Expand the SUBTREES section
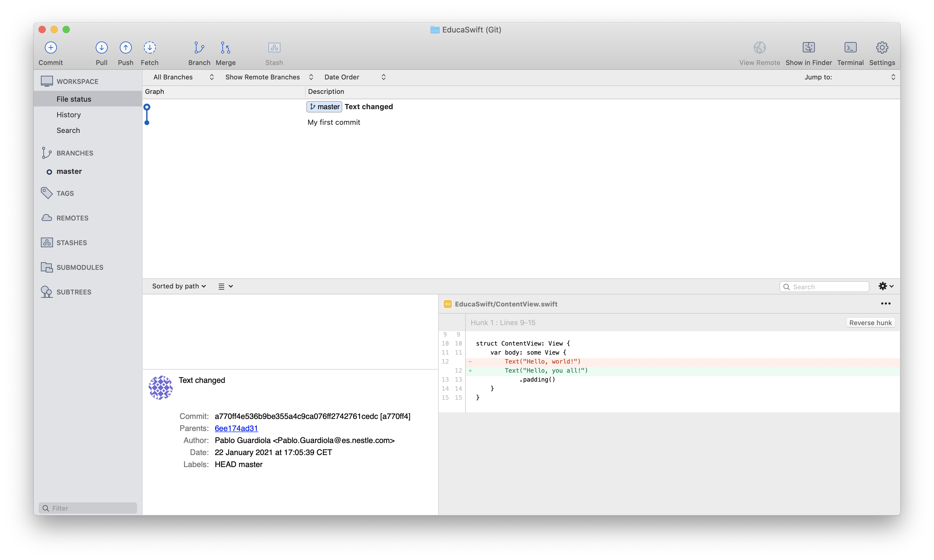 tap(74, 292)
